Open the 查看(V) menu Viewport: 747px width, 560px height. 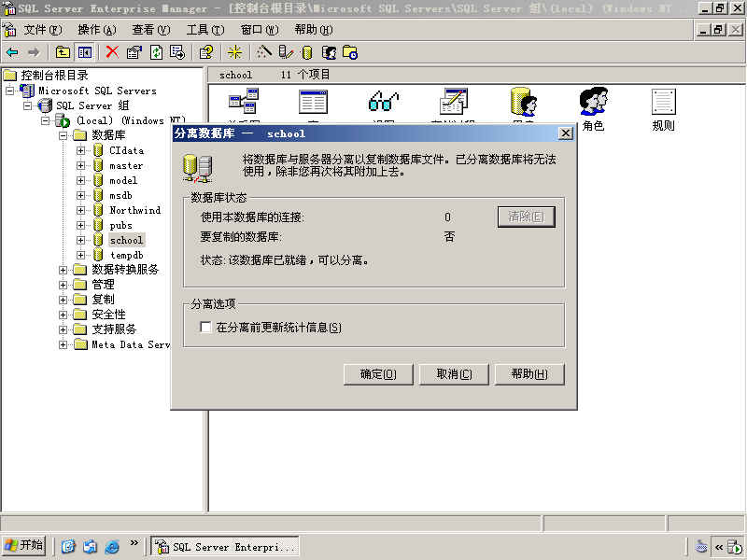[151, 30]
